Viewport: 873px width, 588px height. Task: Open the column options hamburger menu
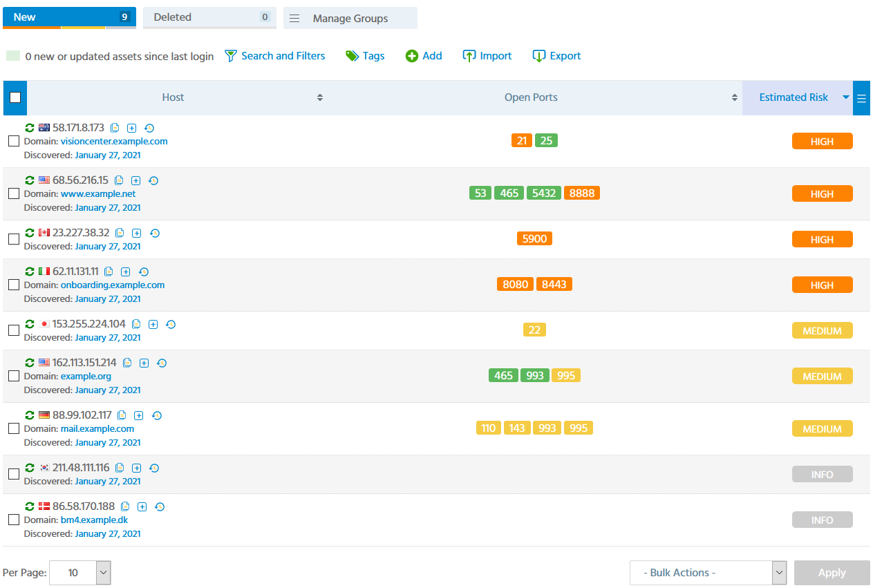(x=861, y=97)
